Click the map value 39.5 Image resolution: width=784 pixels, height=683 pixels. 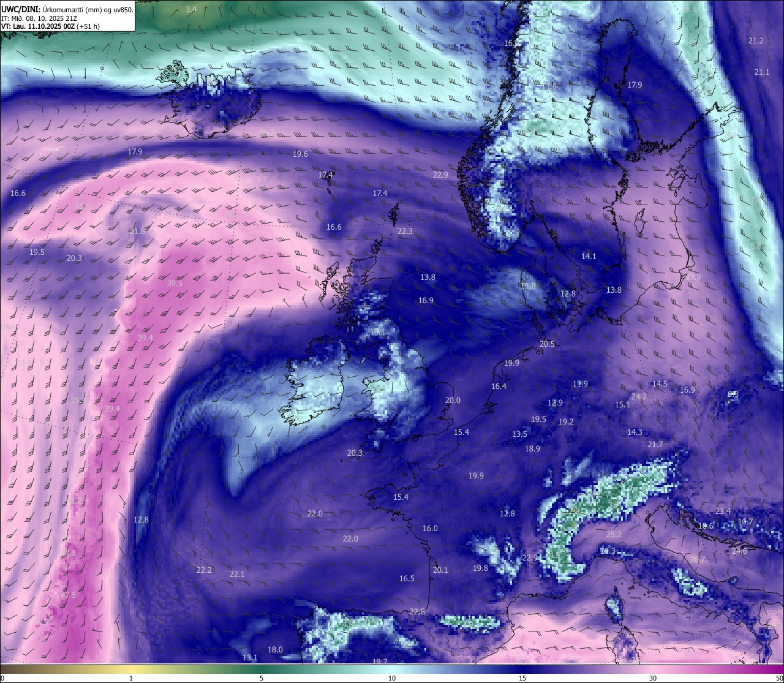175,283
